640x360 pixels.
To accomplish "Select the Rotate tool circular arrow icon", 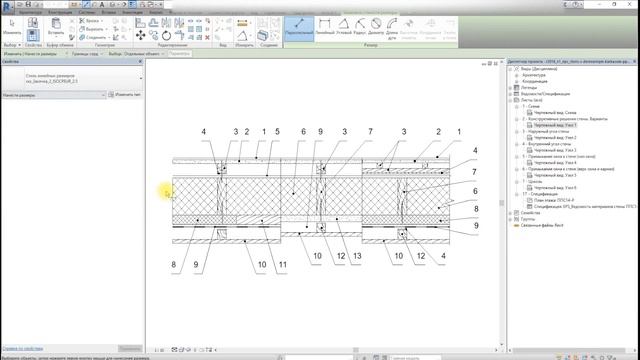I will [166, 36].
